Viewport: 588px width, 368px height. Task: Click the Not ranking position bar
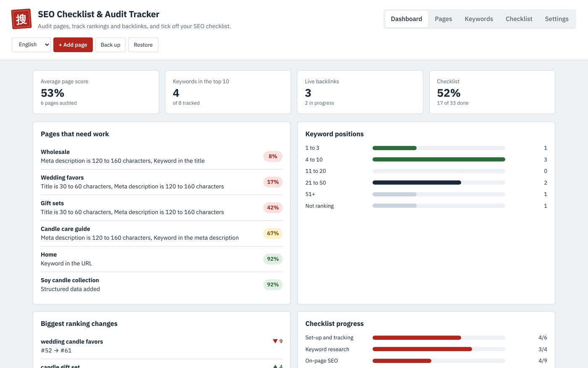(x=439, y=206)
